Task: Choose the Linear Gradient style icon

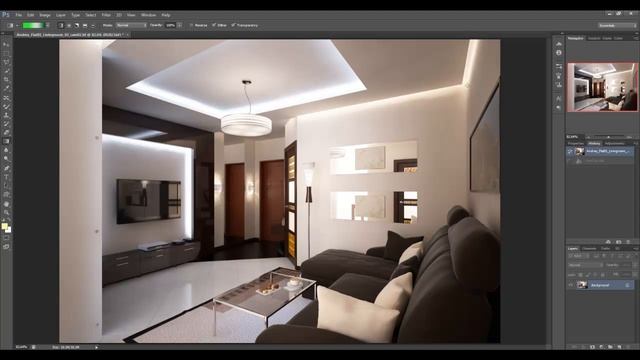Action: pos(61,25)
